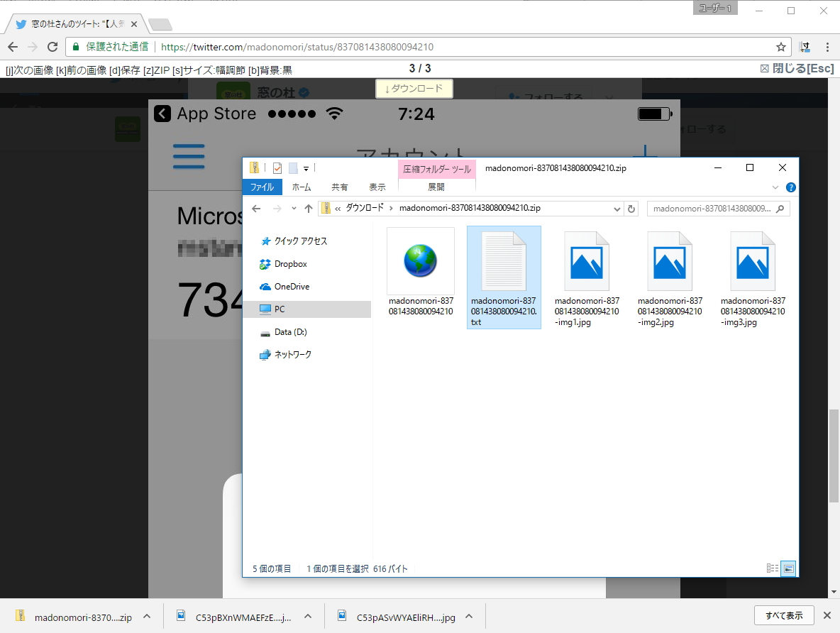The image size is (840, 633).
Task: Open Explorer help question-mark icon
Action: click(791, 187)
